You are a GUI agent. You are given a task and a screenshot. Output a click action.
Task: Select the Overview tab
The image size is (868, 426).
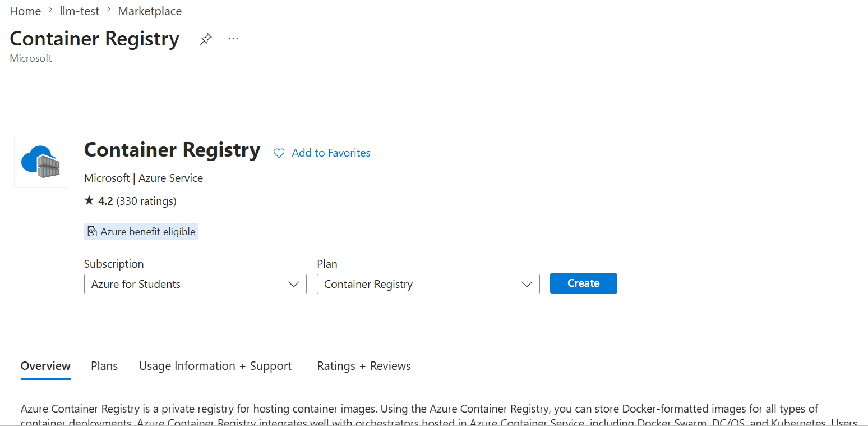pyautogui.click(x=45, y=366)
